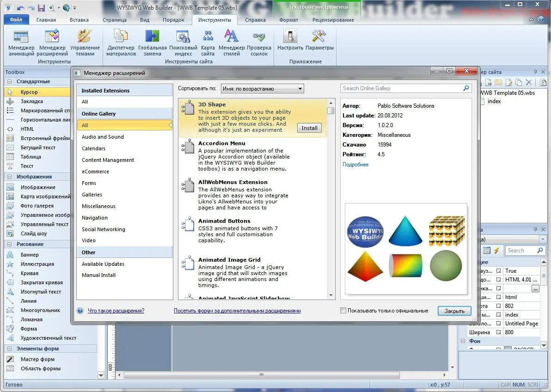Collapse the Фон properties section
551x392 pixels.
463,341
